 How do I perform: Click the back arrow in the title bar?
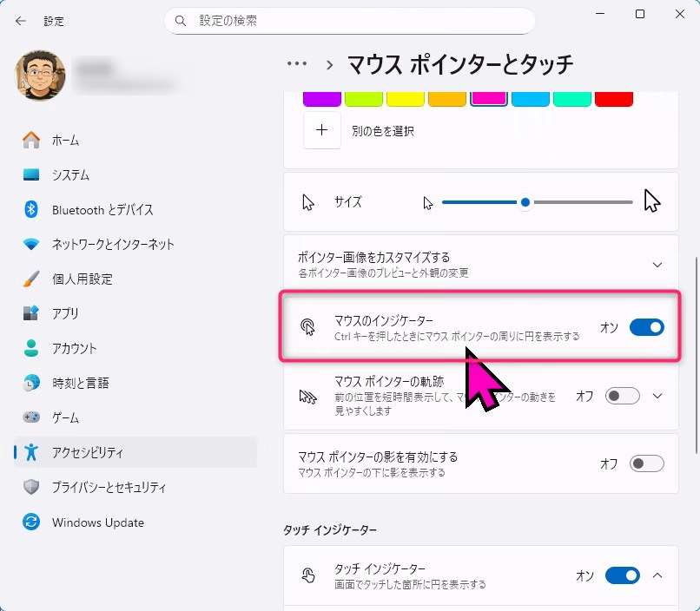pyautogui.click(x=21, y=21)
